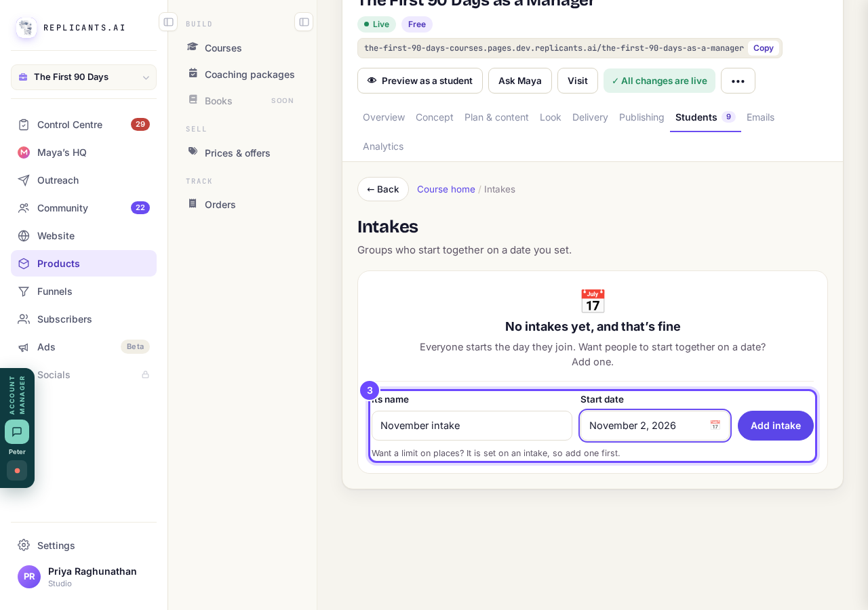Open Control Centre clipboard icon

point(24,125)
